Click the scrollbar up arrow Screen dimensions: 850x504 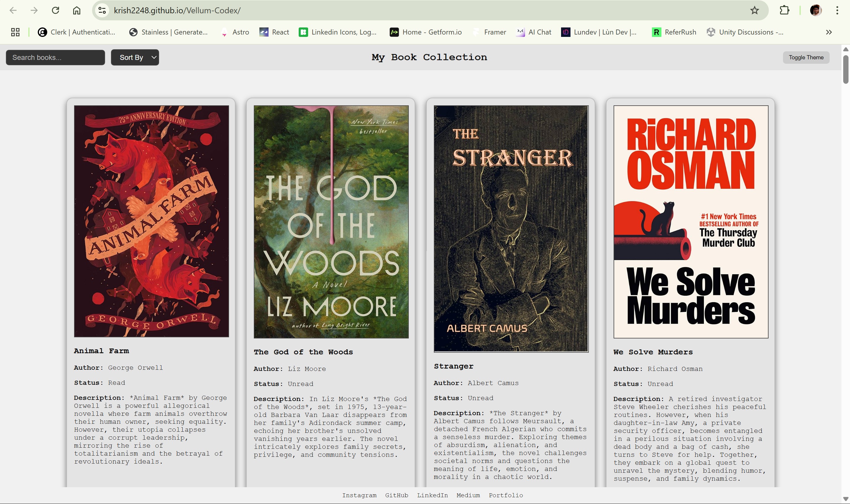(x=846, y=49)
